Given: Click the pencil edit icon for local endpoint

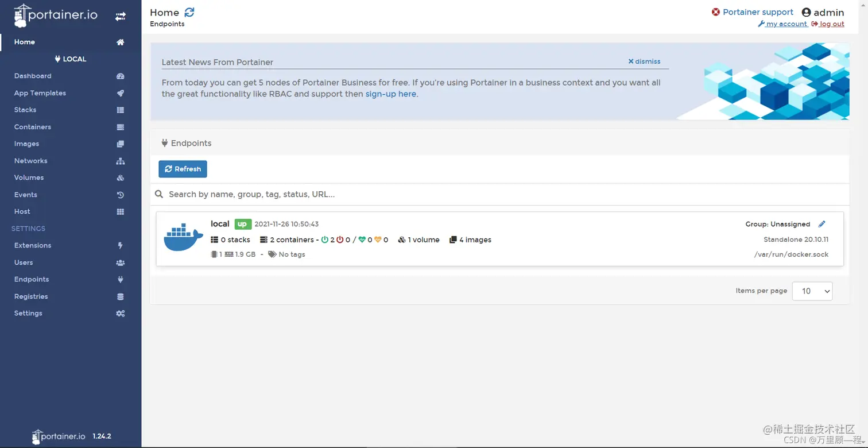Looking at the screenshot, I should (821, 224).
